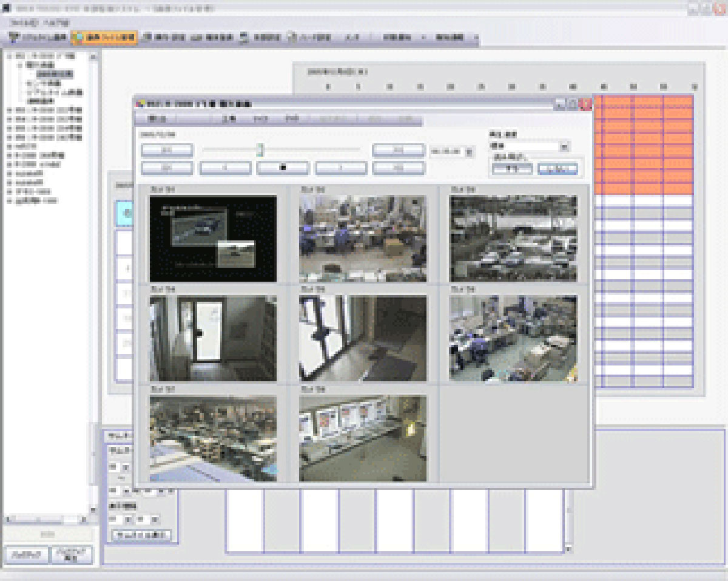Open the playback speed dropdown in player window

(x=564, y=146)
